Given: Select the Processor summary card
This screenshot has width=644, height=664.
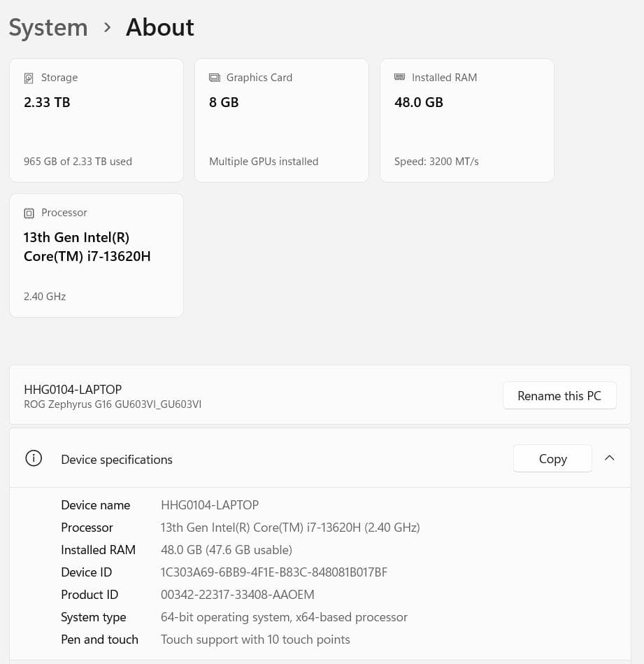Looking at the screenshot, I should pos(96,255).
